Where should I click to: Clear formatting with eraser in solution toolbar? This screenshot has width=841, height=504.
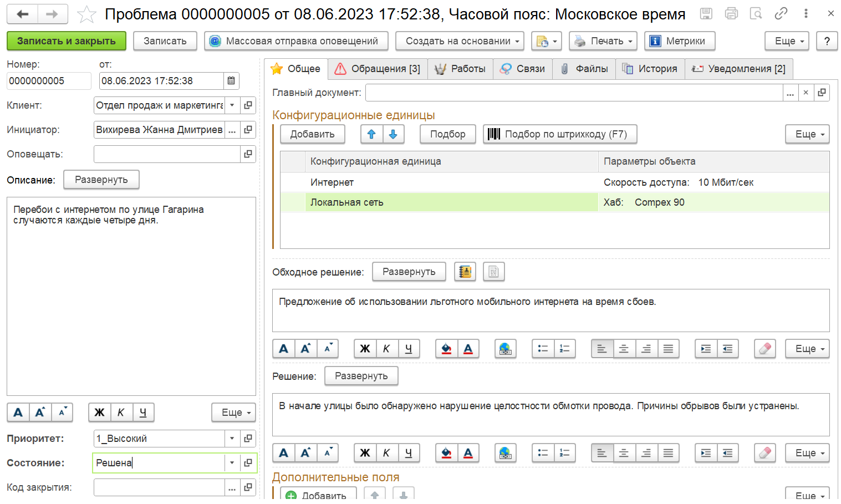764,453
